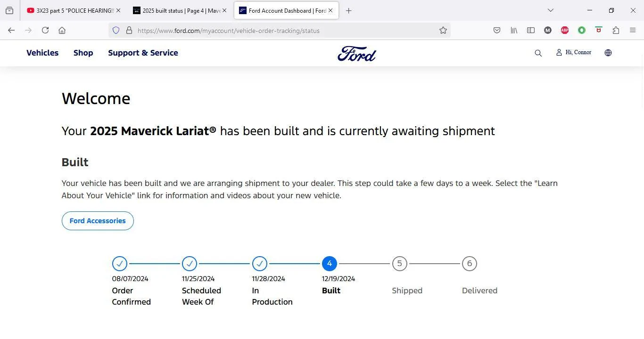
Task: Click the "Built" section heading
Action: click(75, 162)
